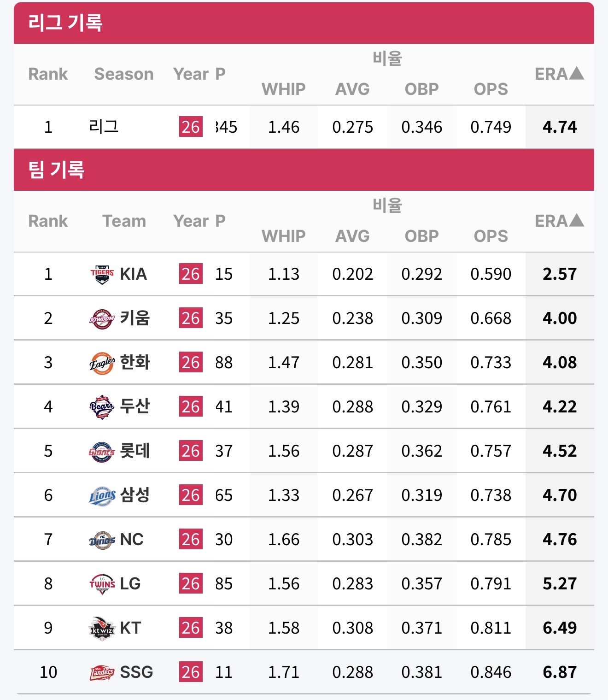Select the OBP header in league table
The height and width of the screenshot is (700, 608).
(x=421, y=89)
